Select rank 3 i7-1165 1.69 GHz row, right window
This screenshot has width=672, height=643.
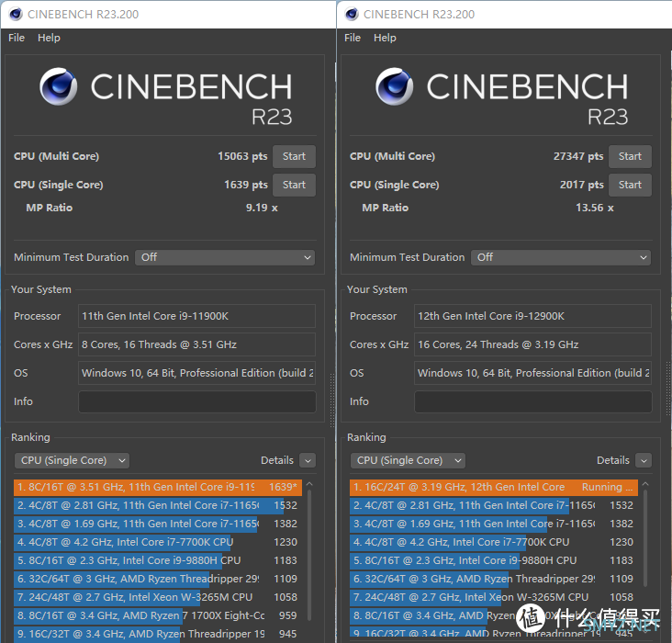pos(494,525)
